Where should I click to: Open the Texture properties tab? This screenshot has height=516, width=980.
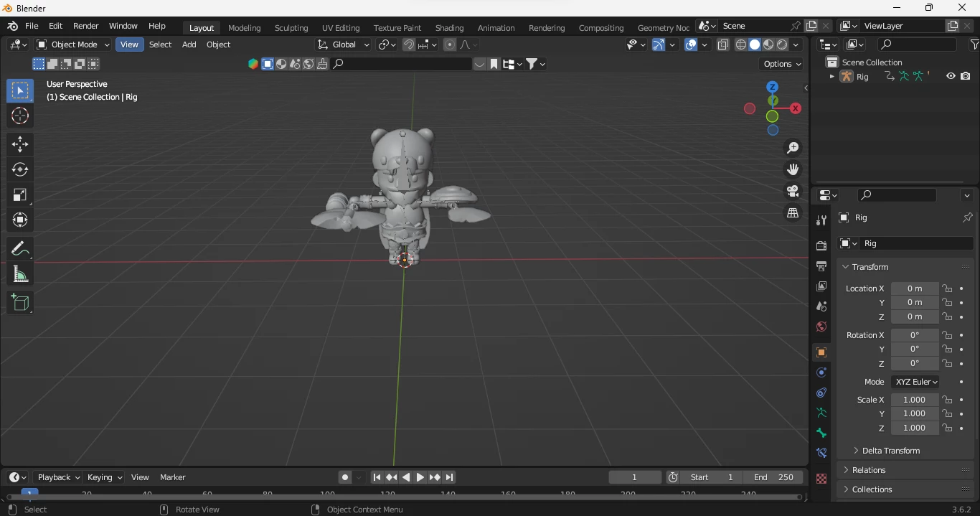click(x=821, y=478)
